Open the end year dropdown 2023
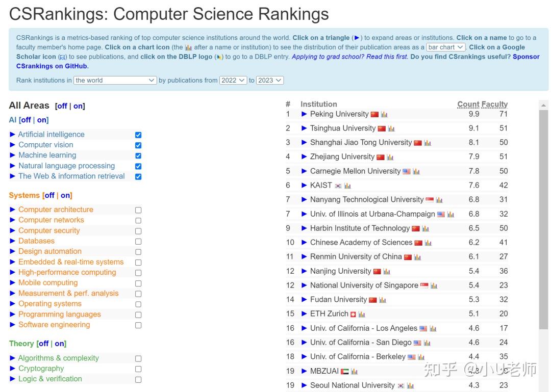 pos(270,81)
